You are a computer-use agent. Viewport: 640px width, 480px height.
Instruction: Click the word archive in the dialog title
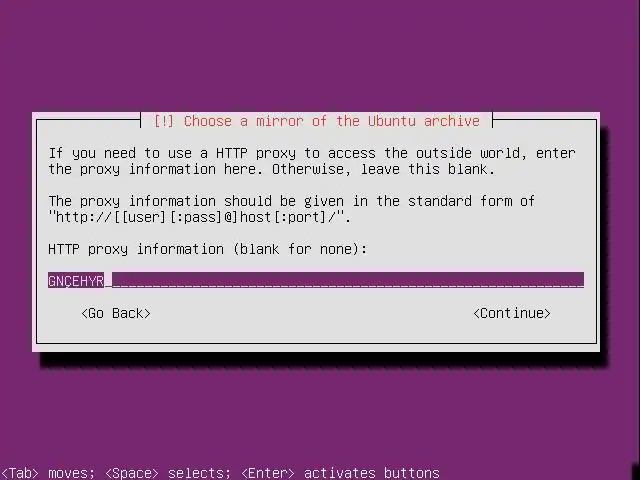click(x=452, y=121)
